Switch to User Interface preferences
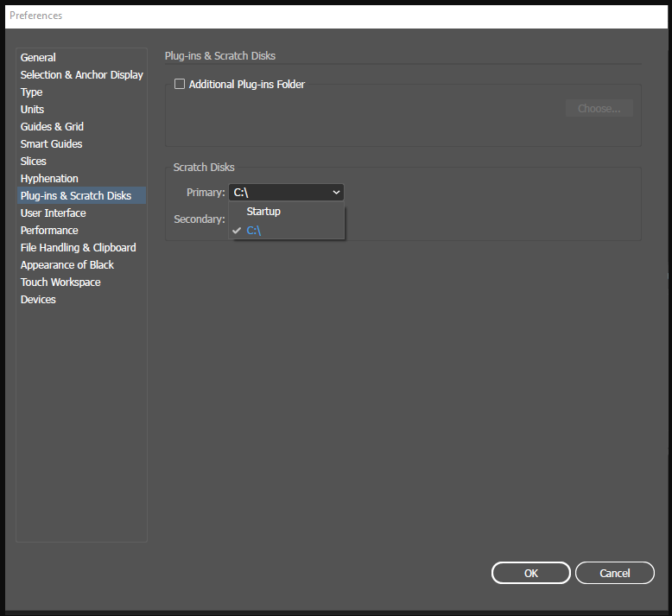The width and height of the screenshot is (672, 616). point(81,213)
